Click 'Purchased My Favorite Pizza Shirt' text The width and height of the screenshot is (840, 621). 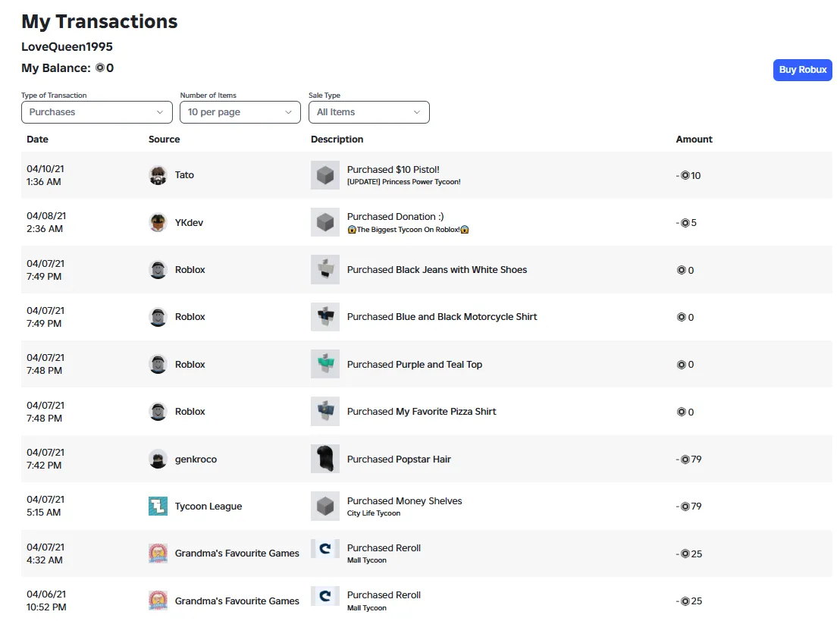click(x=422, y=412)
